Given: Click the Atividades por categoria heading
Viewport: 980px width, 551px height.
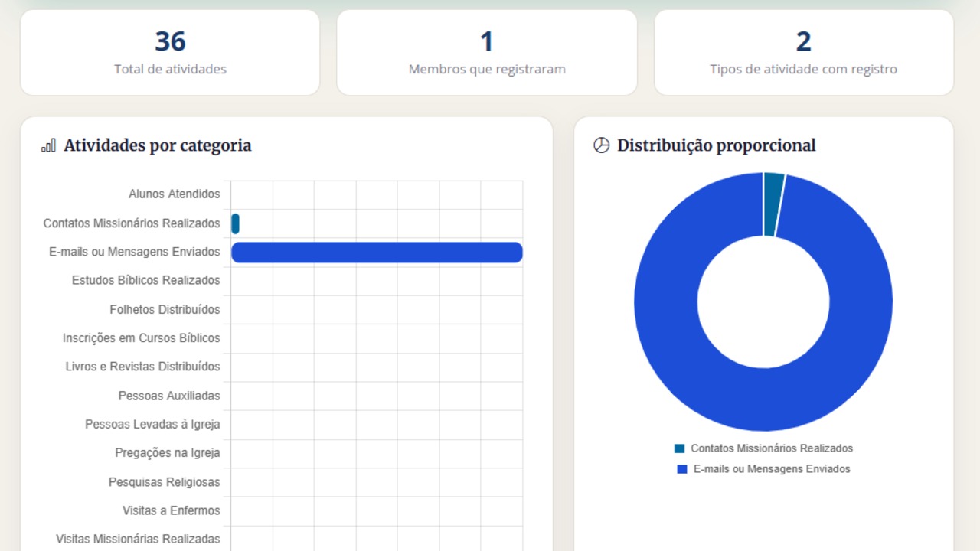Looking at the screenshot, I should click(x=157, y=145).
